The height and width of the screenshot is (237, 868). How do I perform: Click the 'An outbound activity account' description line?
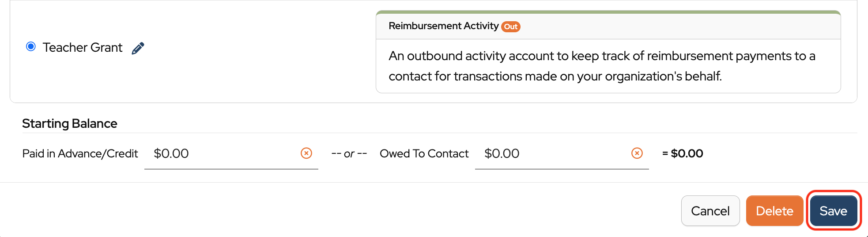(x=601, y=56)
